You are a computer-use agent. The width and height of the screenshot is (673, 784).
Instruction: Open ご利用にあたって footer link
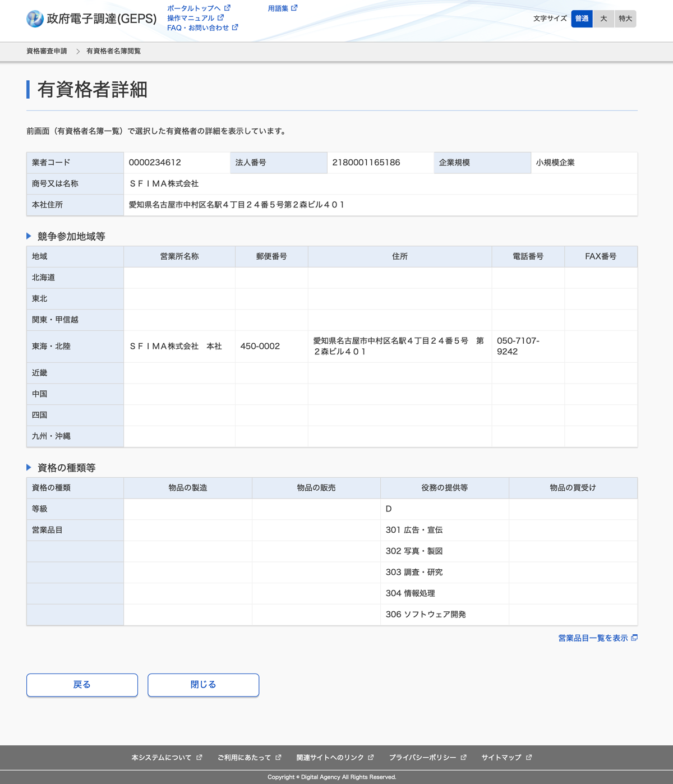(x=244, y=758)
